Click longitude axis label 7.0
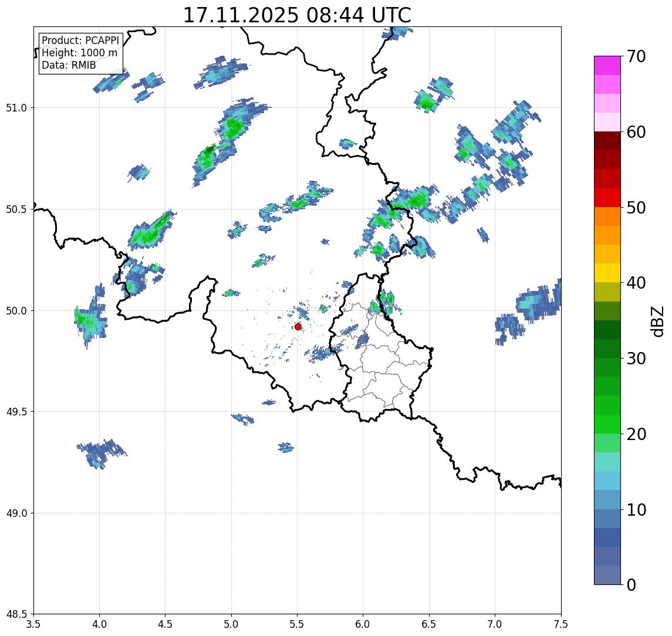672x636 pixels. (495, 624)
